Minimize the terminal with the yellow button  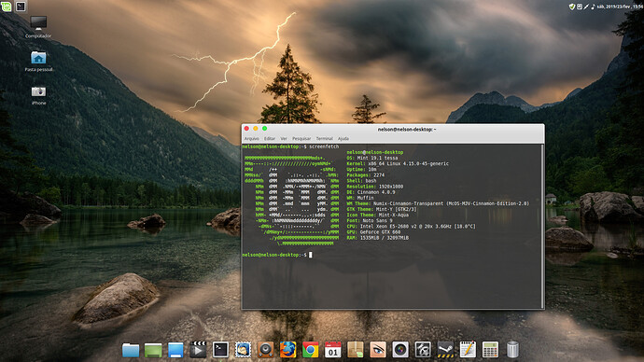[256, 129]
